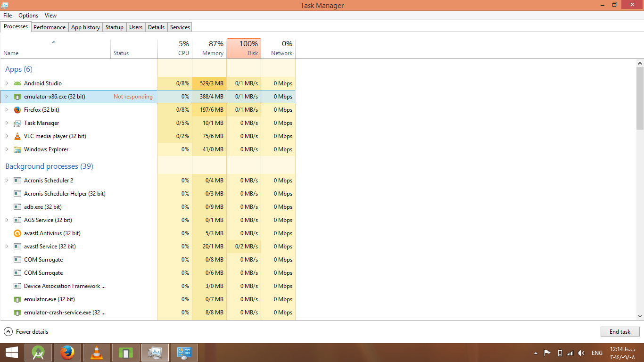Expand the Android Studio process group

(7, 83)
